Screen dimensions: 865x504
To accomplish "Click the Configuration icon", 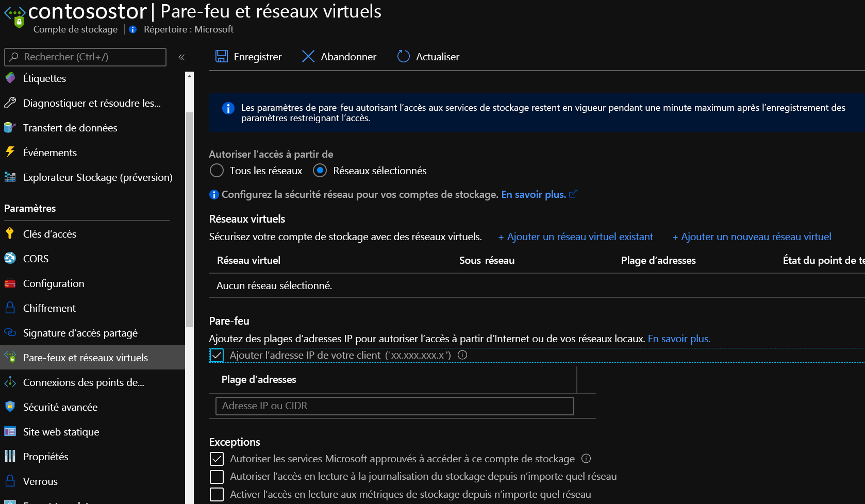I will tap(10, 283).
